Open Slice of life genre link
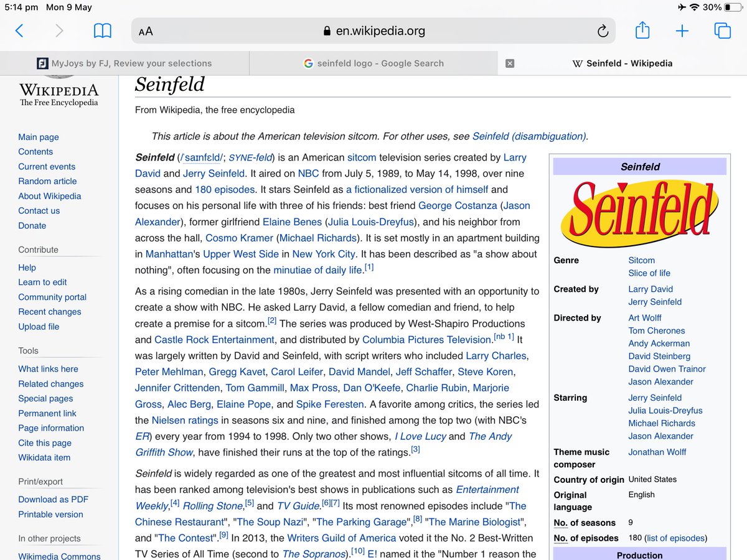 pos(649,273)
